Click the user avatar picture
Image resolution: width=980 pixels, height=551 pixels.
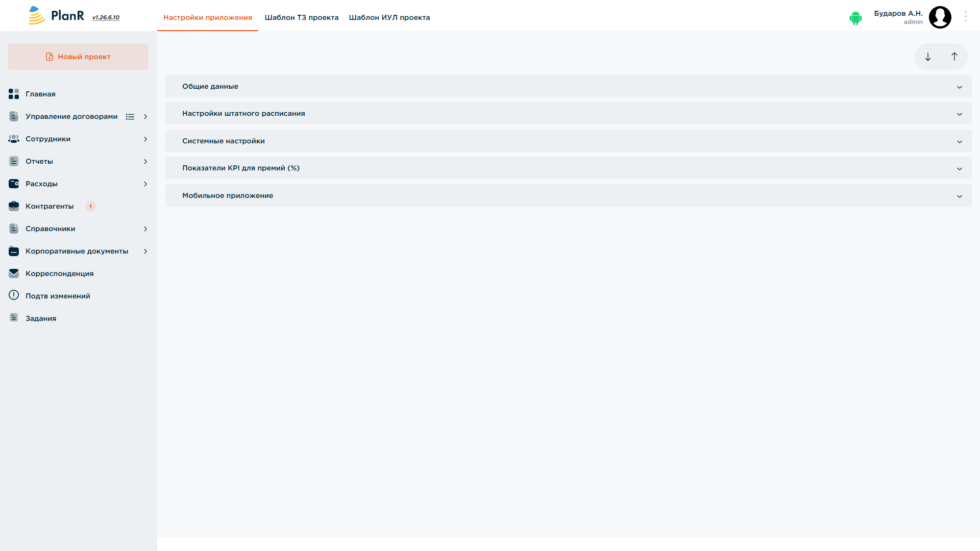point(940,17)
